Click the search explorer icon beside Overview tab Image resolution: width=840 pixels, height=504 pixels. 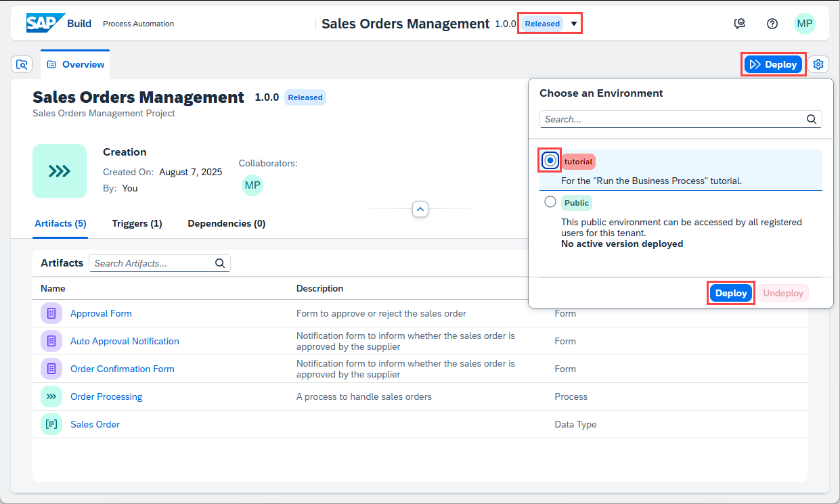tap(22, 64)
